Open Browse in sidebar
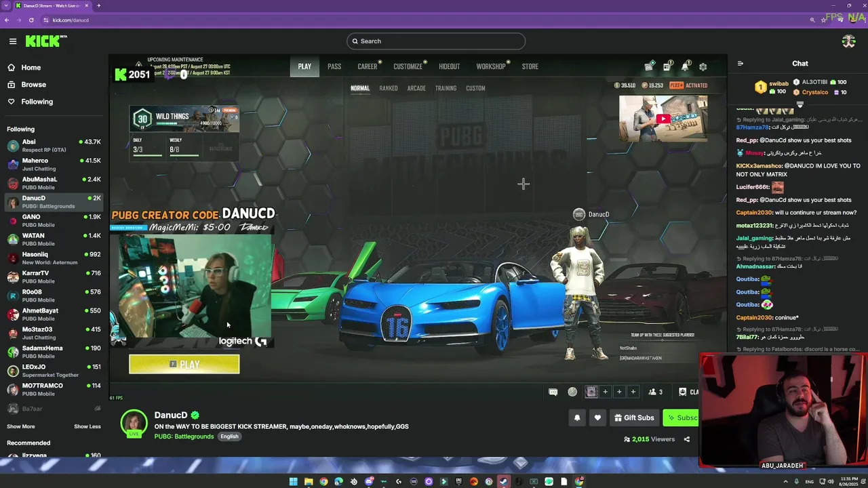The height and width of the screenshot is (488, 868). [26, 85]
